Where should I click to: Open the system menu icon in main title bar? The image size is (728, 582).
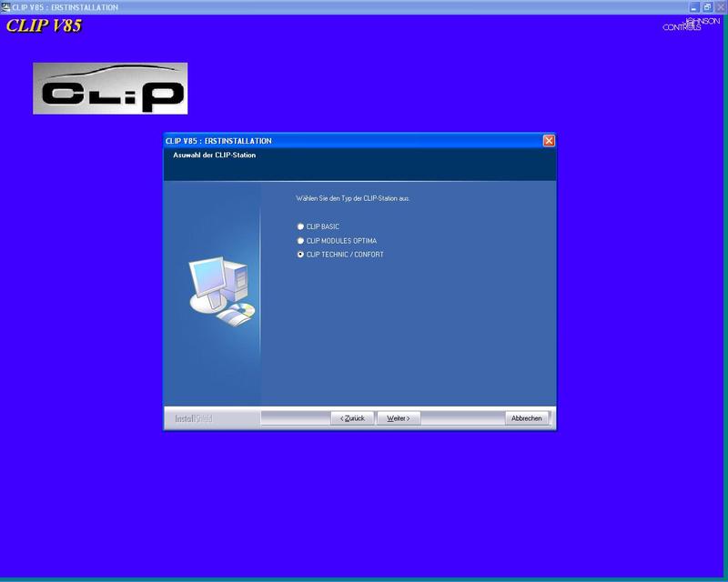5,6
